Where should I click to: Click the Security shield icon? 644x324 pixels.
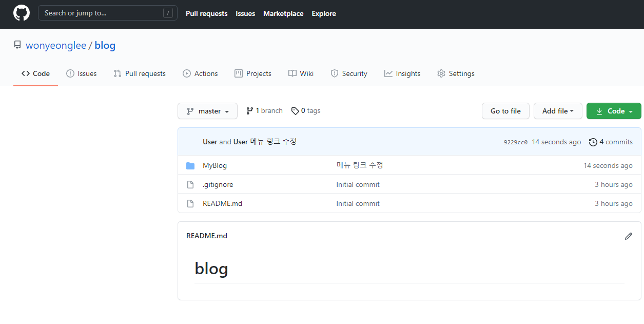click(x=335, y=73)
